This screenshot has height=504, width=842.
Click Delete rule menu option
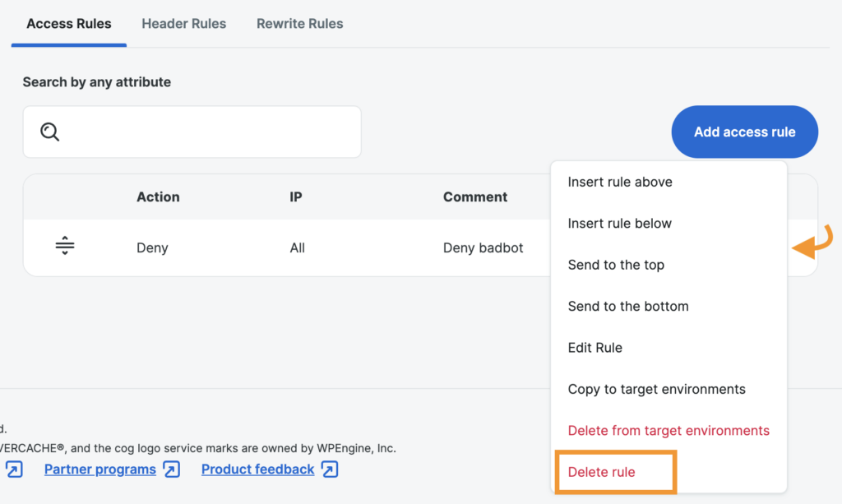(x=601, y=472)
